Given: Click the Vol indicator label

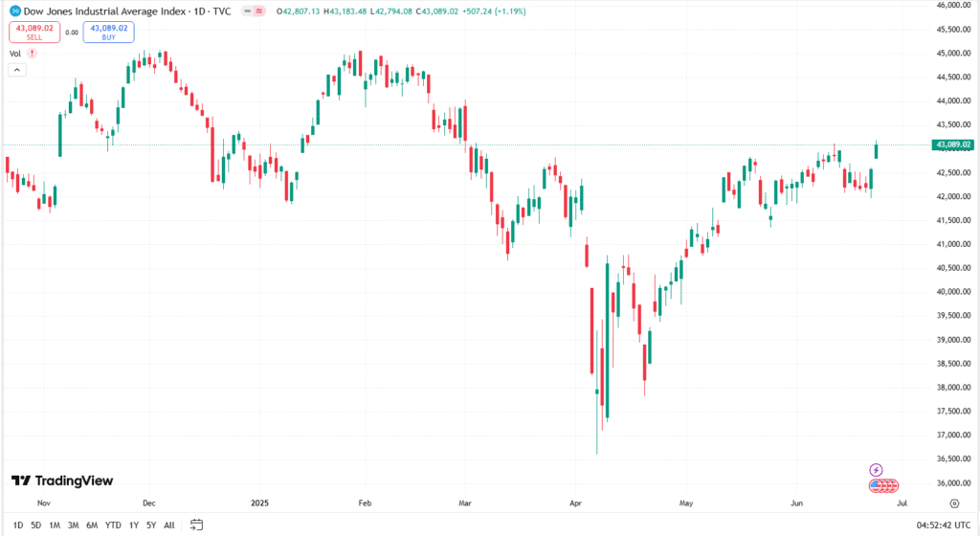Looking at the screenshot, I should click(15, 54).
